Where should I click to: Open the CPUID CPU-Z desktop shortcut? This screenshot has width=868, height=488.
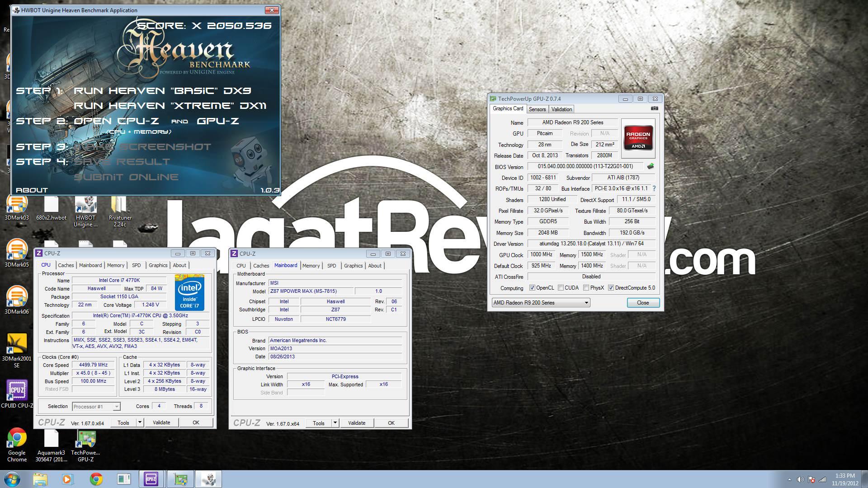(17, 394)
